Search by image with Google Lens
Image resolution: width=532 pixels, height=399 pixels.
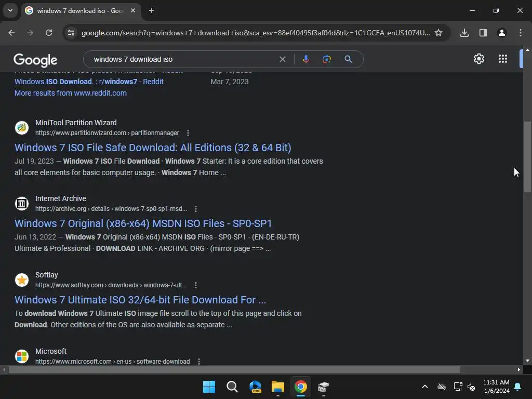pyautogui.click(x=327, y=59)
